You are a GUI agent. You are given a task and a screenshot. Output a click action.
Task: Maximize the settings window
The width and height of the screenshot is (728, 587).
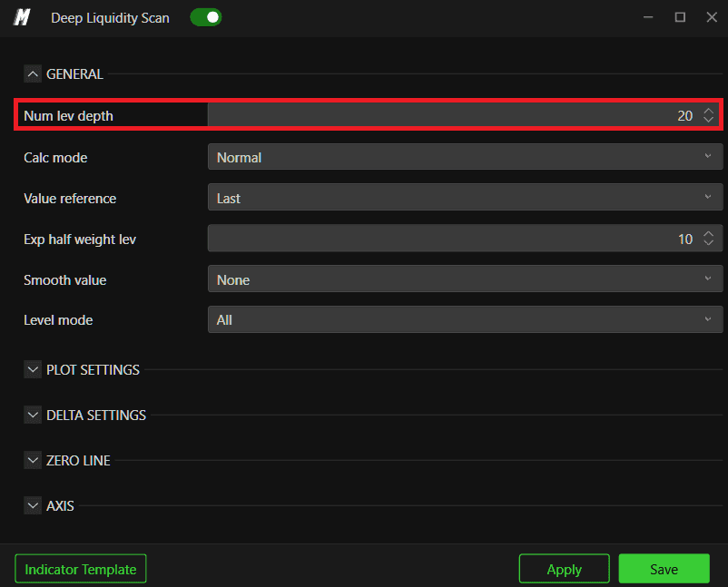click(x=680, y=17)
